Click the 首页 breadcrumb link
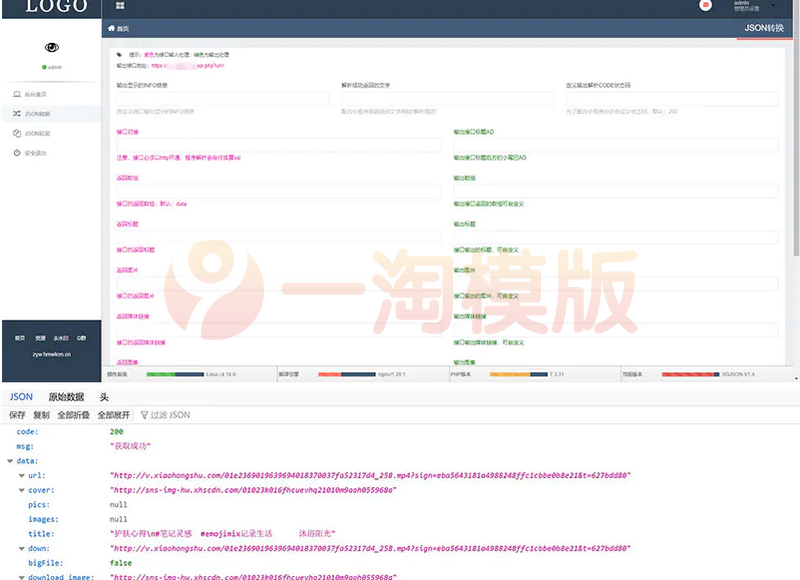The width and height of the screenshot is (800, 580). pos(123,29)
